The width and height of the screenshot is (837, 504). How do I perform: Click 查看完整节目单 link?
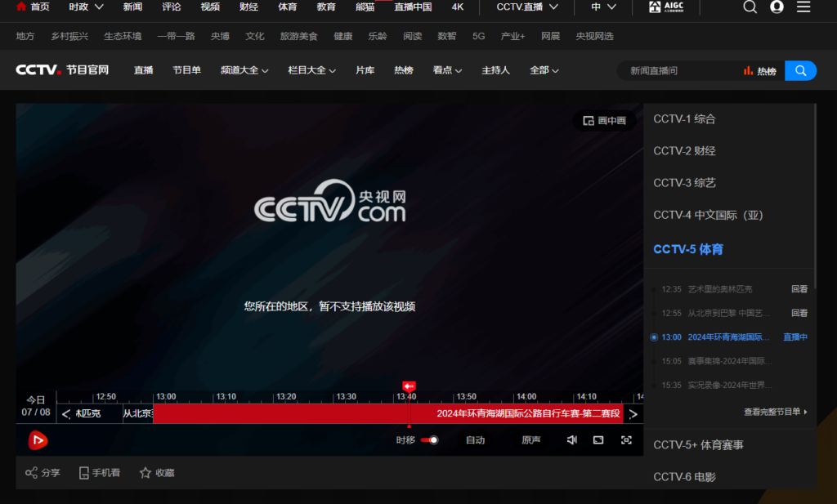(775, 413)
